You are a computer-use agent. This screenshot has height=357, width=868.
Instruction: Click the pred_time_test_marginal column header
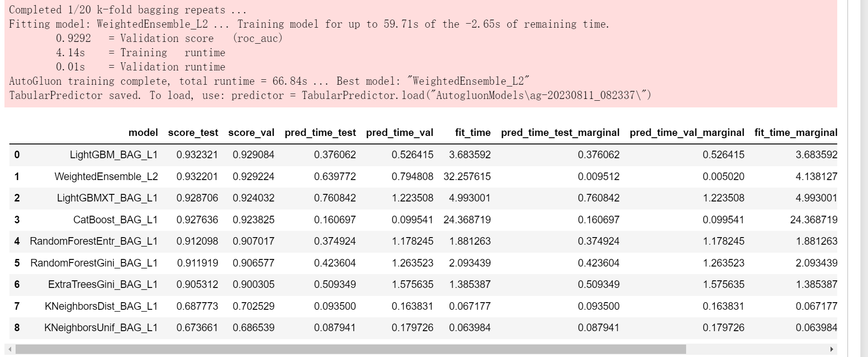coord(560,133)
